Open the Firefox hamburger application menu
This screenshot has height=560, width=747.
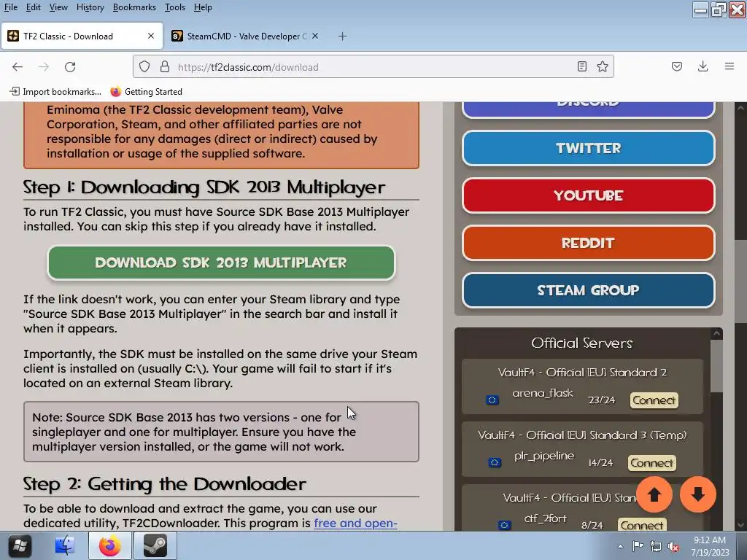click(729, 66)
